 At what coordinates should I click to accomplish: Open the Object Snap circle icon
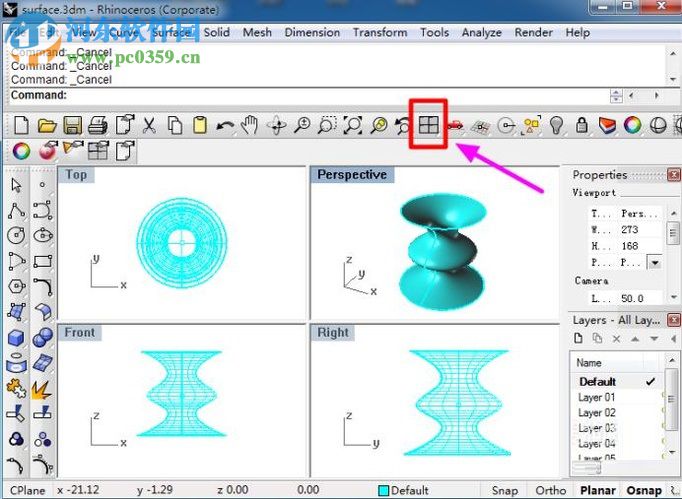click(x=506, y=126)
